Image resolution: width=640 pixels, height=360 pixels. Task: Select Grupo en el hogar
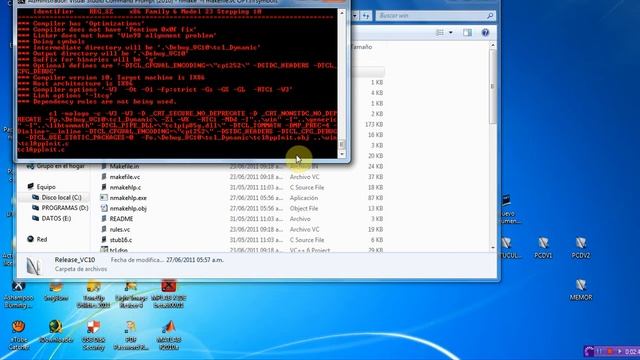pos(56,166)
